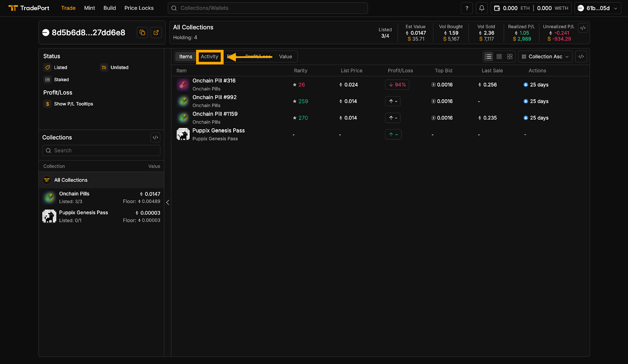The width and height of the screenshot is (628, 364).
Task: Click the collections Search field
Action: point(101,151)
